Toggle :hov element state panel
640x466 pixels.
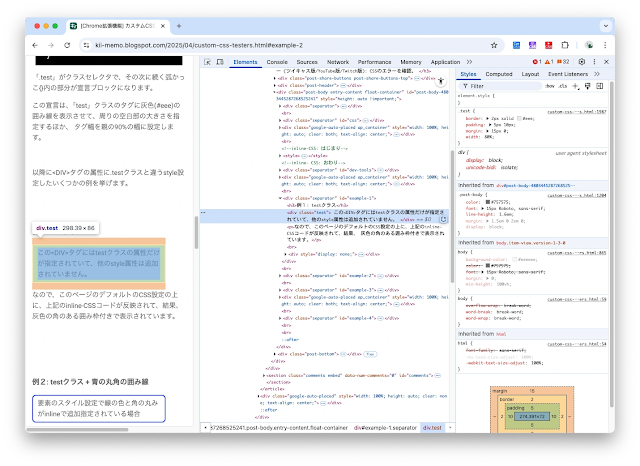point(550,86)
